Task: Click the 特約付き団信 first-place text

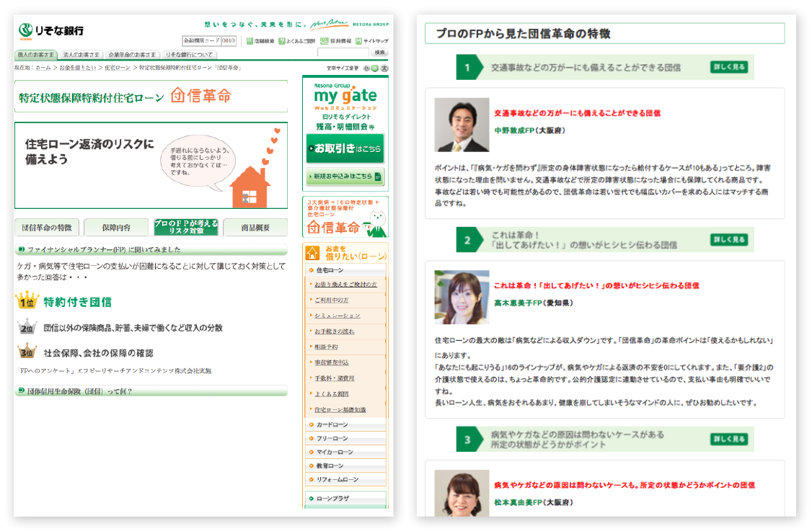Action: 77,303
